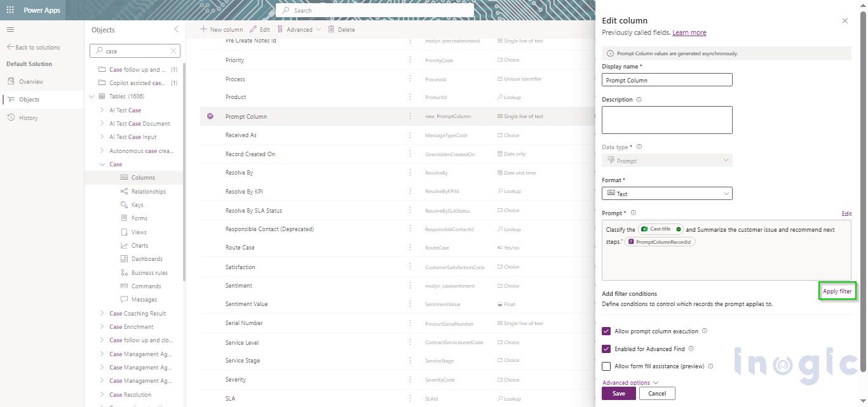Collapse the Case table node
Viewport: 868px width, 407px height.
(x=102, y=164)
